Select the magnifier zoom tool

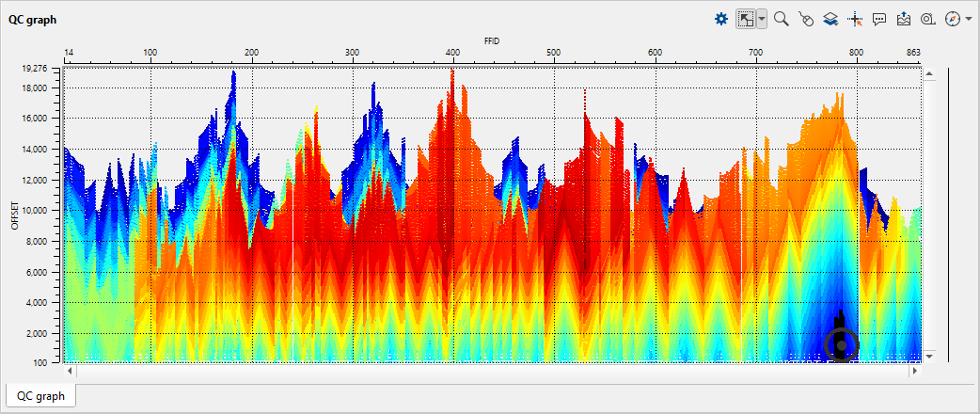(x=781, y=18)
